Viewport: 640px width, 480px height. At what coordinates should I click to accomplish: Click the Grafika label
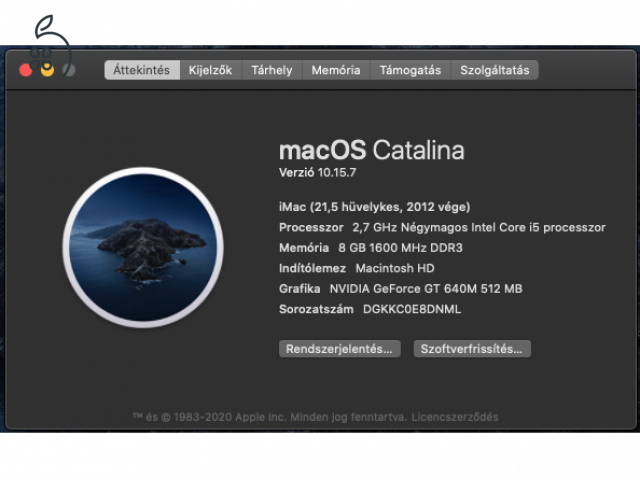point(300,289)
